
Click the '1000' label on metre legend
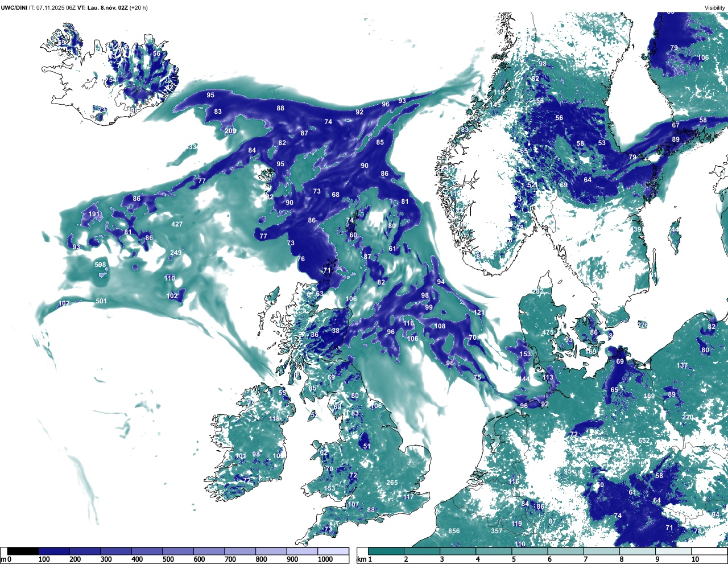point(325,559)
